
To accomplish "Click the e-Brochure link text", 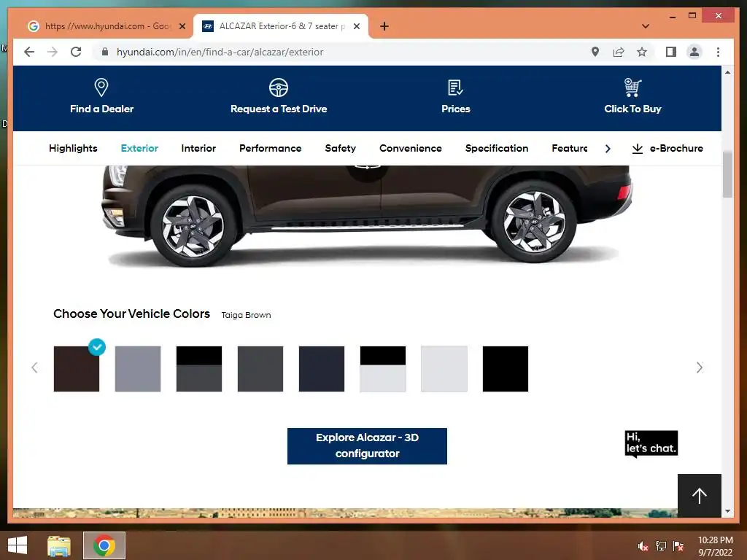I will coord(676,148).
